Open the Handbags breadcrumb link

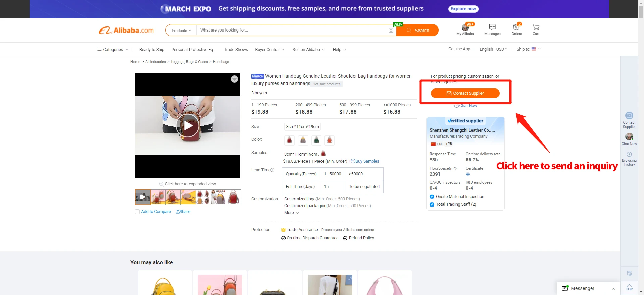[221, 62]
